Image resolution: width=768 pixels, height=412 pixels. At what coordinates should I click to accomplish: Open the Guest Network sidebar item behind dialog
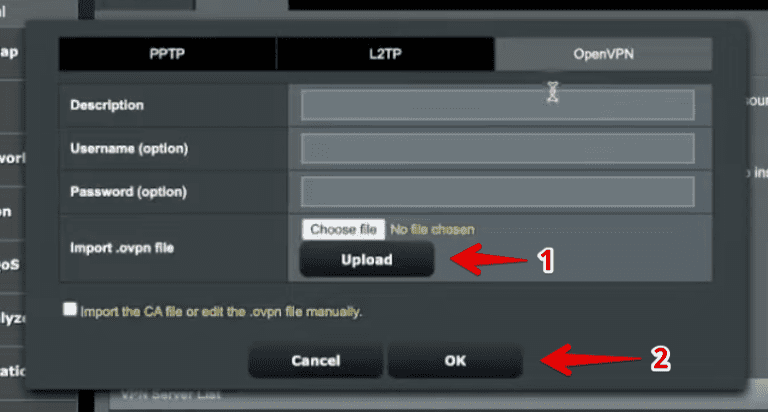pyautogui.click(x=11, y=158)
